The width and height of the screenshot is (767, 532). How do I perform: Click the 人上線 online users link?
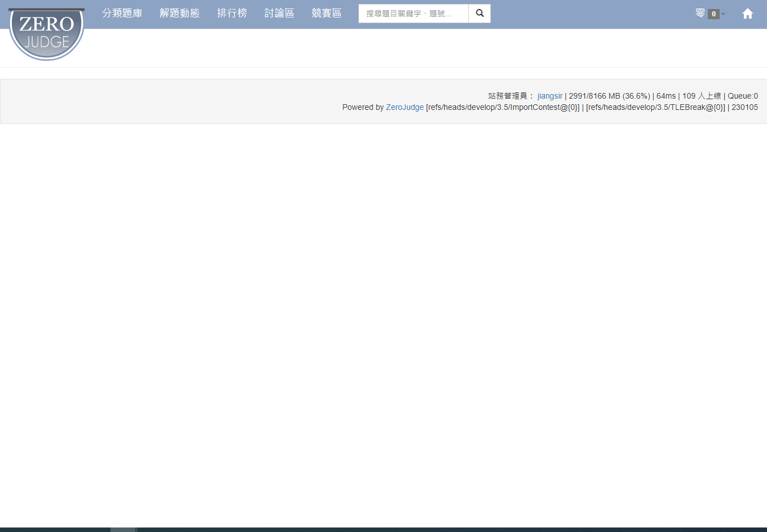click(x=709, y=96)
